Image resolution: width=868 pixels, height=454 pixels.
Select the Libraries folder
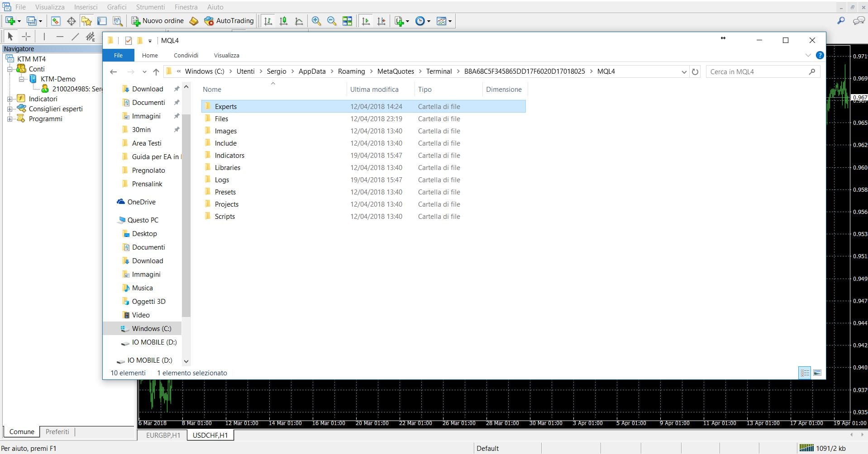[x=228, y=167]
